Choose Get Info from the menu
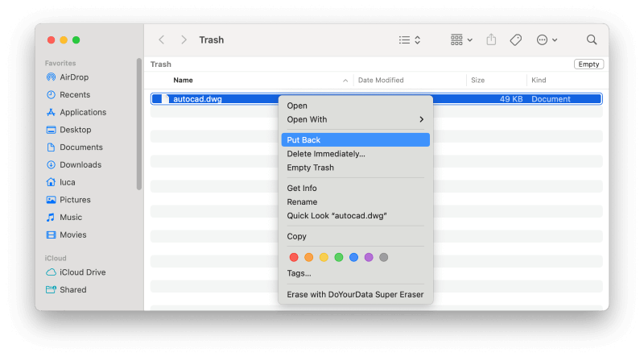 pyautogui.click(x=356, y=188)
